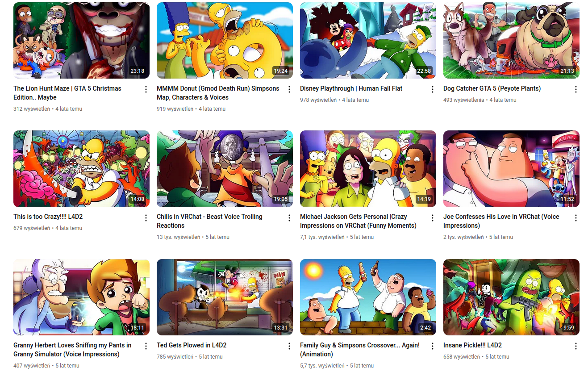Click the 13 tys. wyświetleń view count
Screen dimensions: 588x372
pyautogui.click(x=178, y=237)
